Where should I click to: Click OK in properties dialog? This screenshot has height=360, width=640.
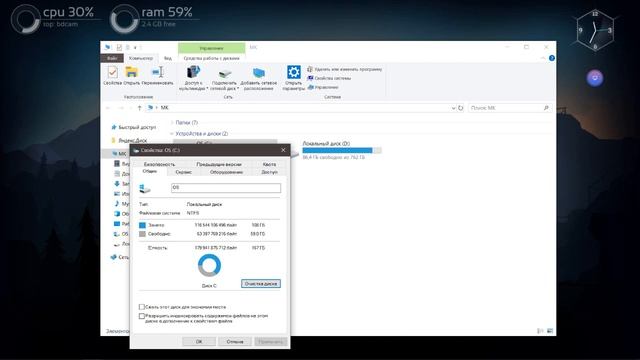click(x=199, y=342)
